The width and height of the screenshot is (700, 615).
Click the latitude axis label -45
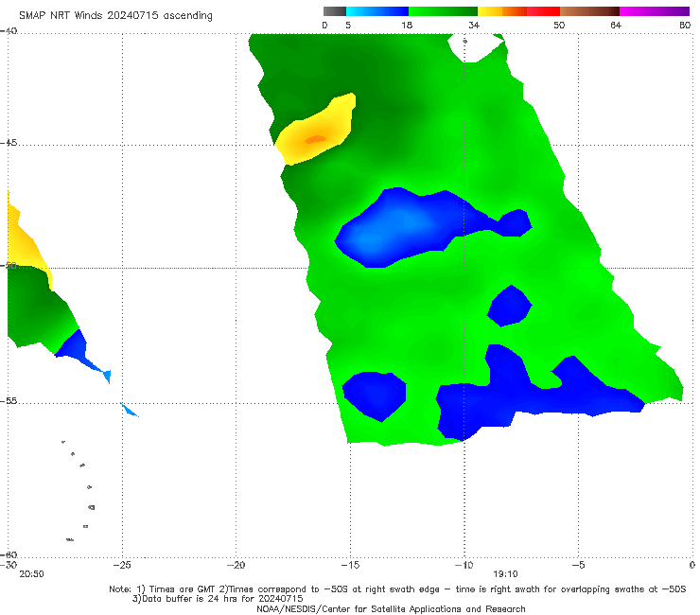(9, 143)
